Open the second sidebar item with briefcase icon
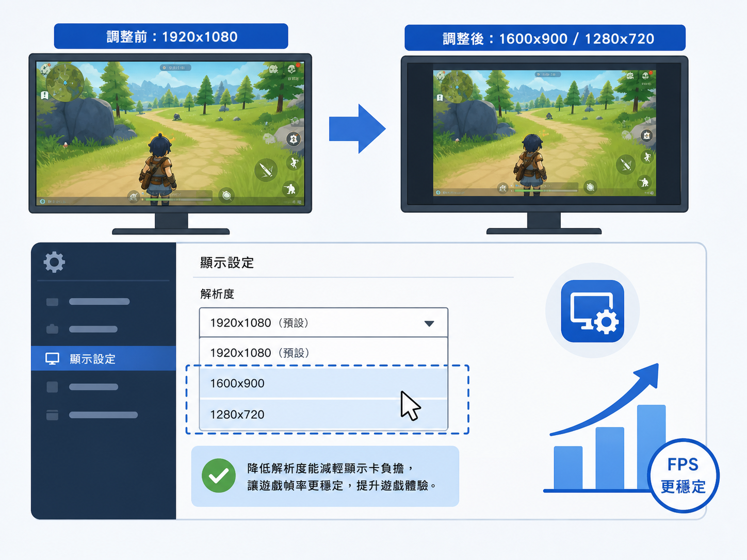747x560 pixels. pos(82,329)
